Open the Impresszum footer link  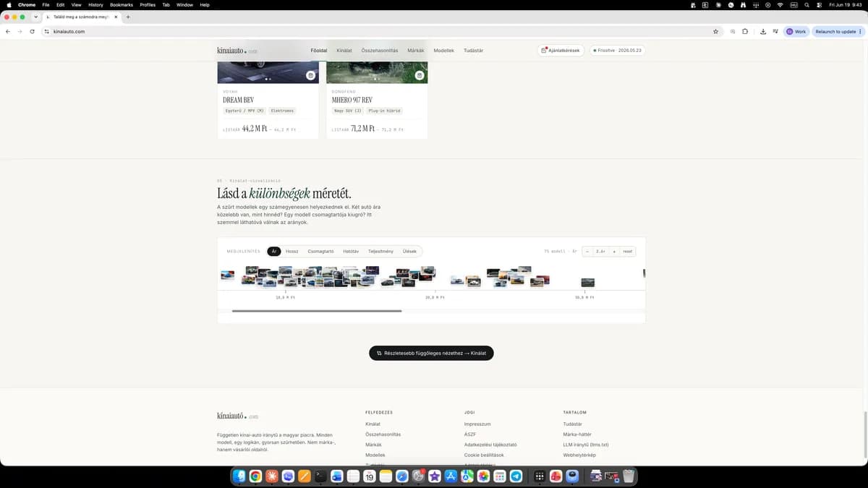pos(477,424)
